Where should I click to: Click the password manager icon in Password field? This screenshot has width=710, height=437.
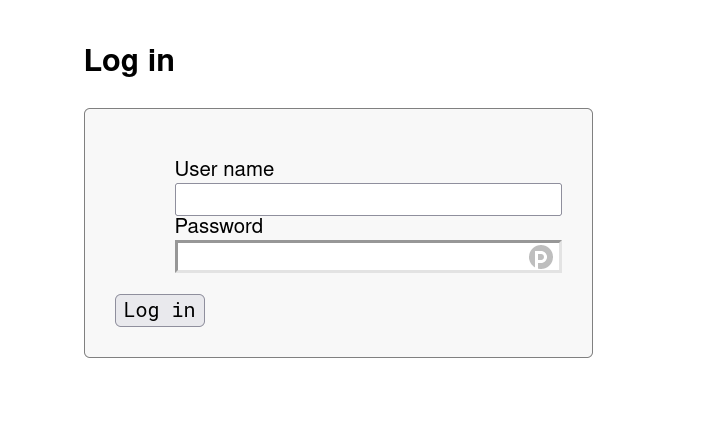pyautogui.click(x=541, y=257)
